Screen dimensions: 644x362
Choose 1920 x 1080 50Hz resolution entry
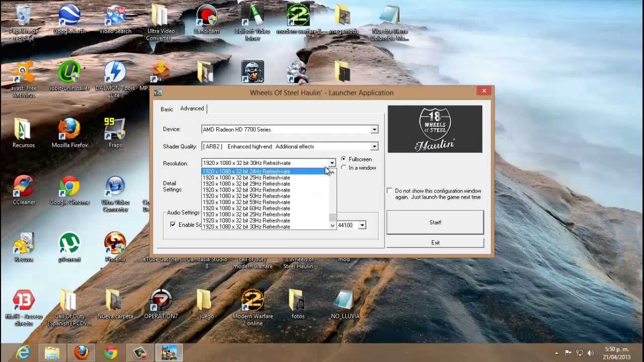tap(265, 196)
